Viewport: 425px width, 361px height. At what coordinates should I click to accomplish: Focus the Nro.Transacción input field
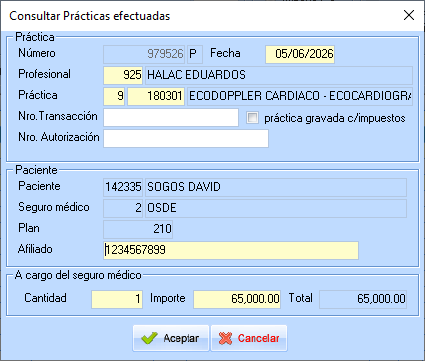[171, 117]
